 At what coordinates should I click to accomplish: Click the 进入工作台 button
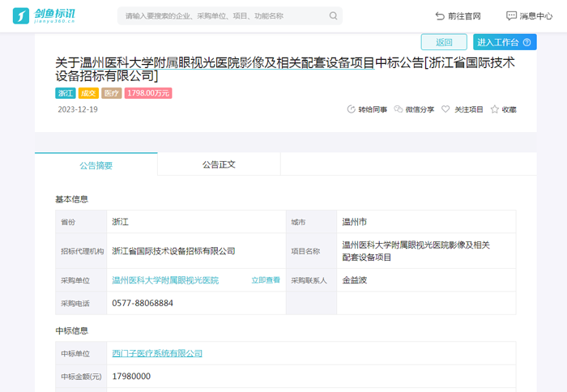[505, 42]
